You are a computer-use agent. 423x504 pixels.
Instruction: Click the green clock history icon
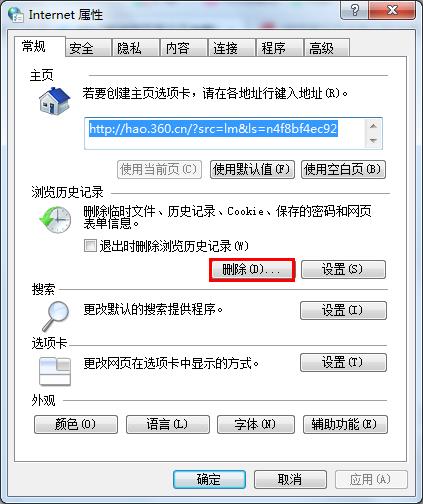(55, 220)
